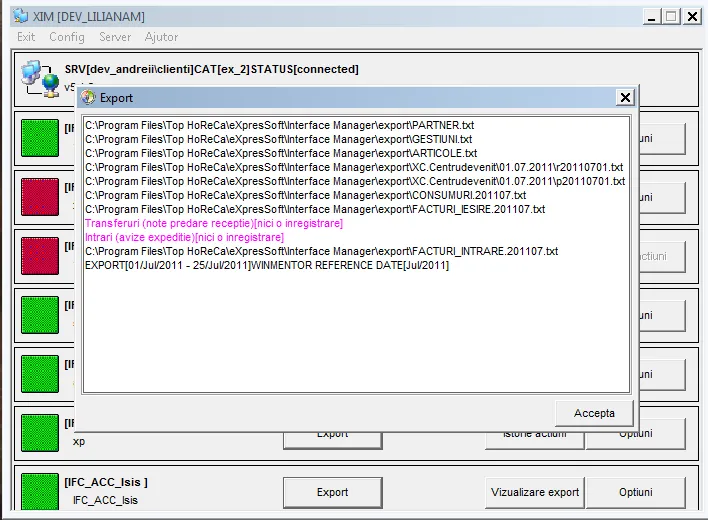Select the FACTURI_INTRARE.201107.txt path line
The height and width of the screenshot is (520, 708).
click(321, 251)
